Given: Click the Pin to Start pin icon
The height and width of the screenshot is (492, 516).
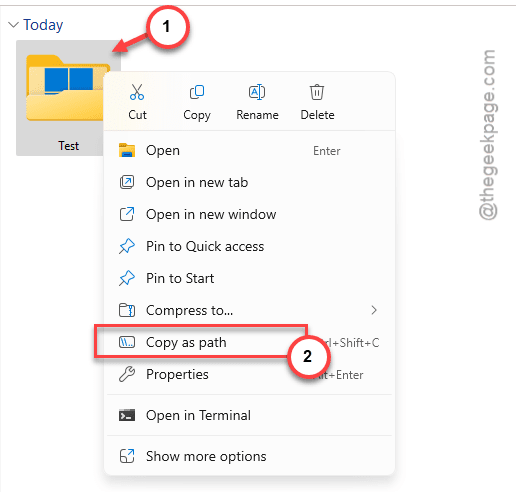Looking at the screenshot, I should click(127, 278).
